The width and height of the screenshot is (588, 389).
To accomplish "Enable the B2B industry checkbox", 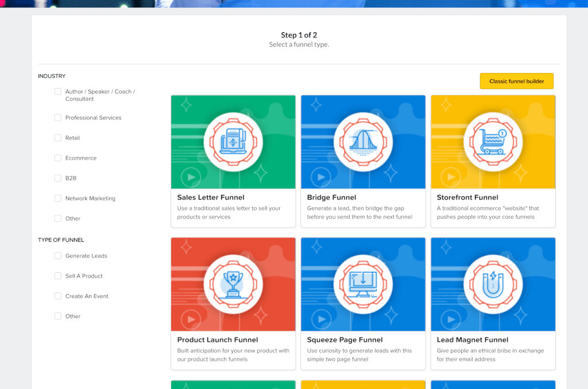I will click(x=57, y=178).
